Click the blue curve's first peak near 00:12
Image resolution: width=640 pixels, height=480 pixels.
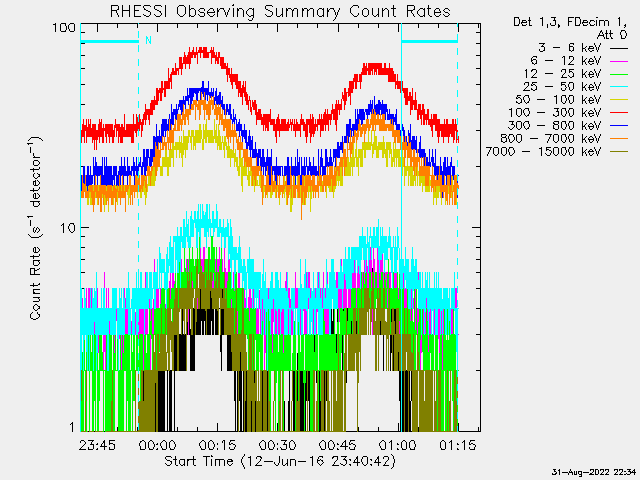(x=202, y=90)
